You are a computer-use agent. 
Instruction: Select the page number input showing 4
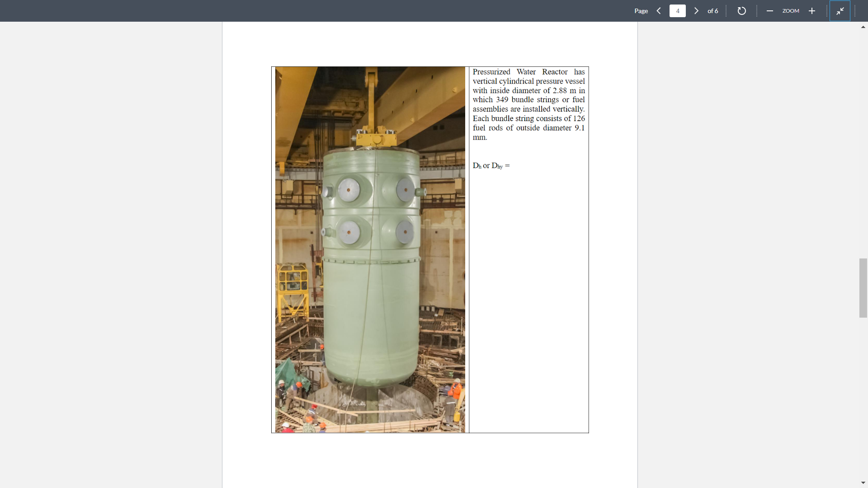click(x=678, y=10)
